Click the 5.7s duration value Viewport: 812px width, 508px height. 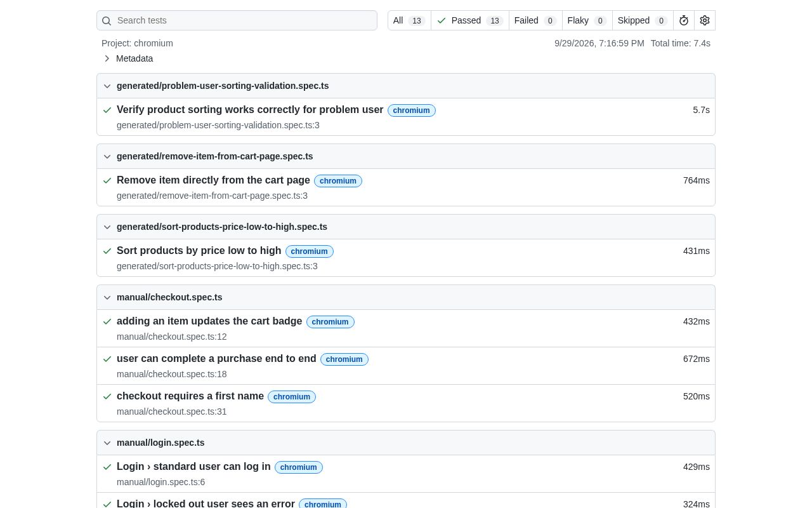point(701,110)
